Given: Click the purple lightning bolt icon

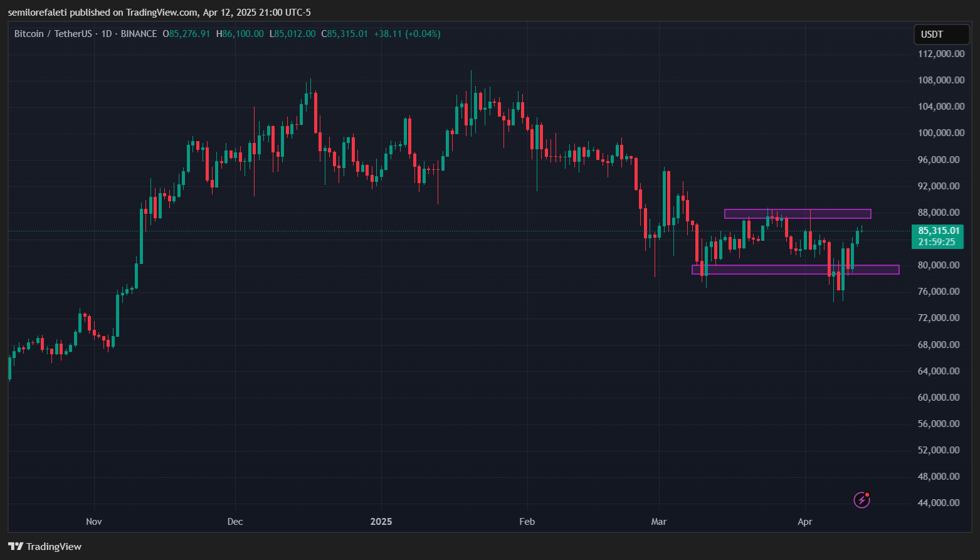Looking at the screenshot, I should coord(861,500).
